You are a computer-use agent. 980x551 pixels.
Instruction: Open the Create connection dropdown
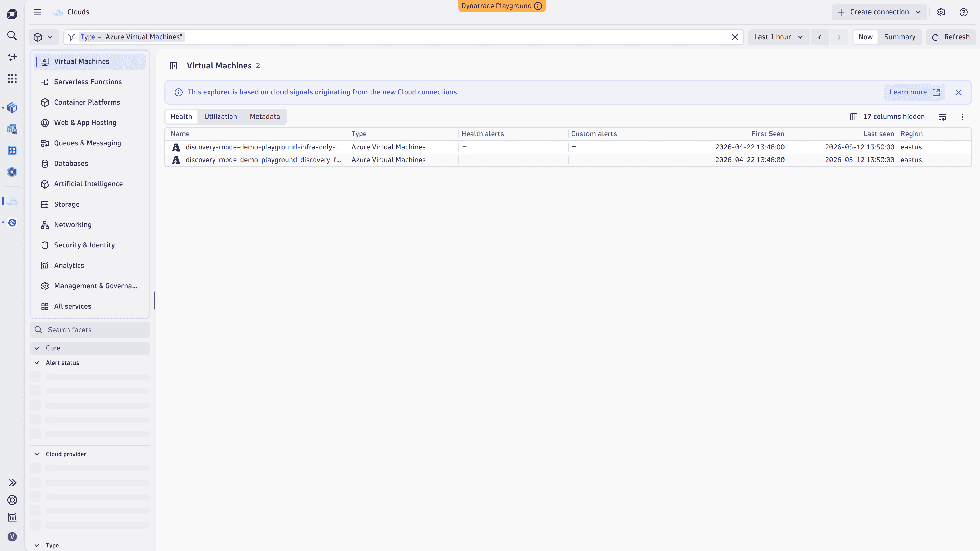point(879,12)
